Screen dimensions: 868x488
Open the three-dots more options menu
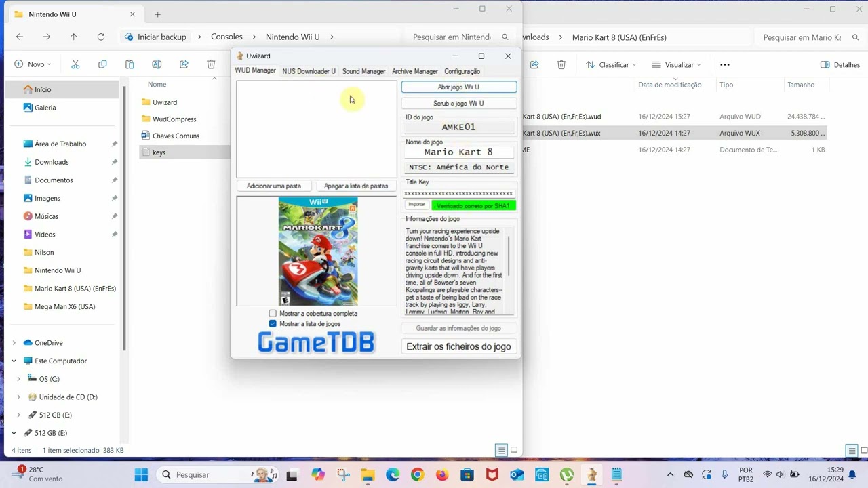tap(725, 64)
